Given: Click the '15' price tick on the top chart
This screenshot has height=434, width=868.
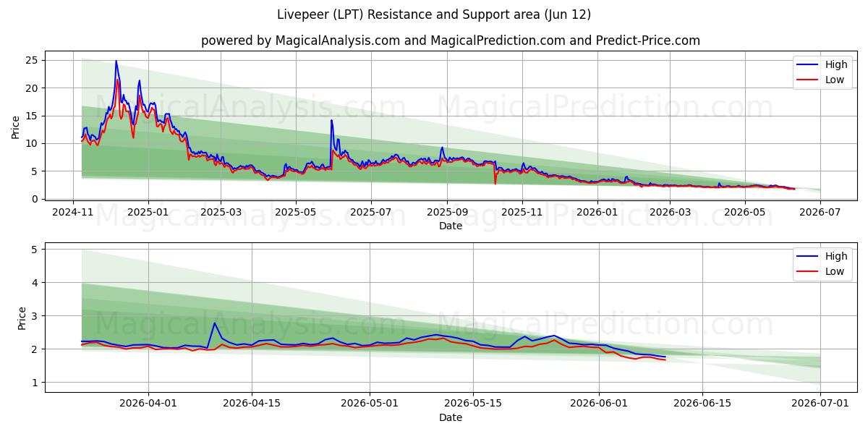Looking at the screenshot, I should click(33, 116).
